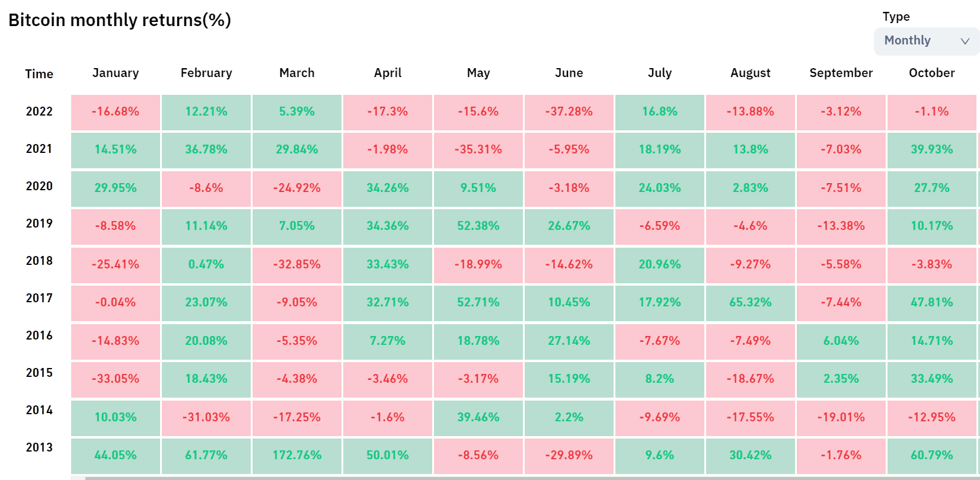The width and height of the screenshot is (980, 480).
Task: Select the 33.43% April 2018 cell
Action: click(388, 265)
